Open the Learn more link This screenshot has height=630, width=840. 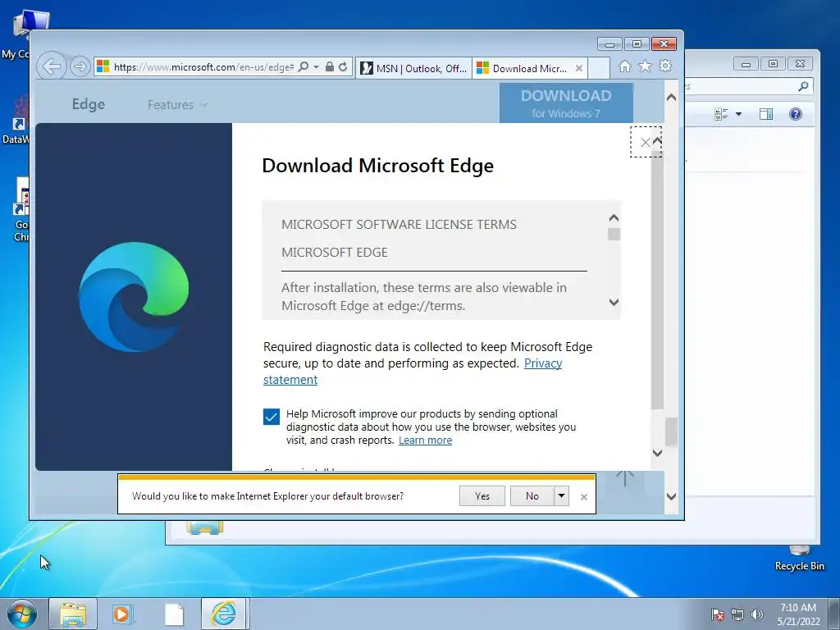[x=426, y=441]
